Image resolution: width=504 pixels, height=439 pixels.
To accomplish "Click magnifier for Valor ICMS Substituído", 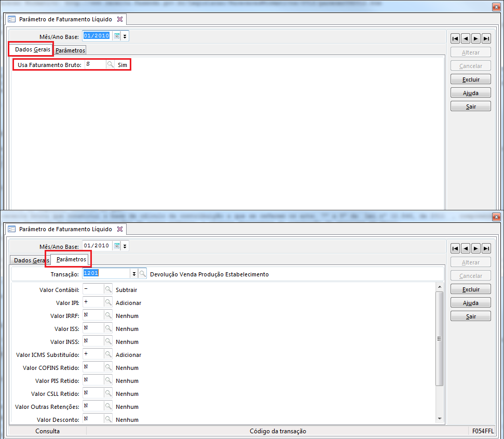I will click(108, 354).
